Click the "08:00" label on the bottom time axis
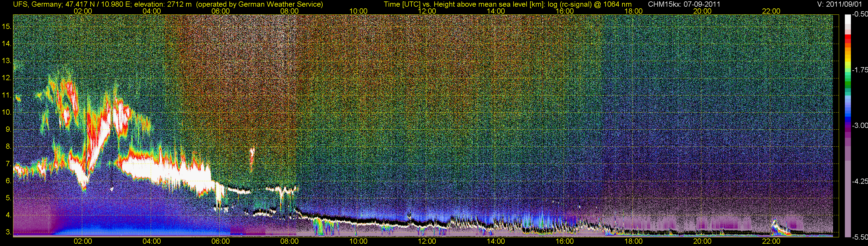The width and height of the screenshot is (868, 246). point(289,241)
